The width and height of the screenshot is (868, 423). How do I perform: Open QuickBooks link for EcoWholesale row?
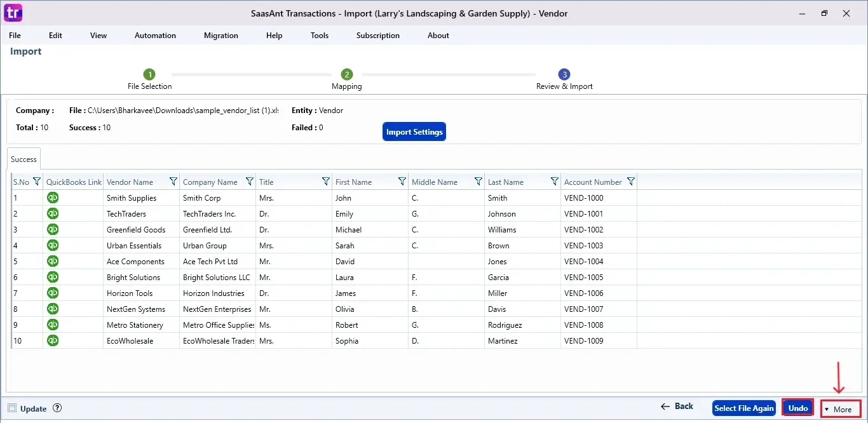(x=53, y=340)
